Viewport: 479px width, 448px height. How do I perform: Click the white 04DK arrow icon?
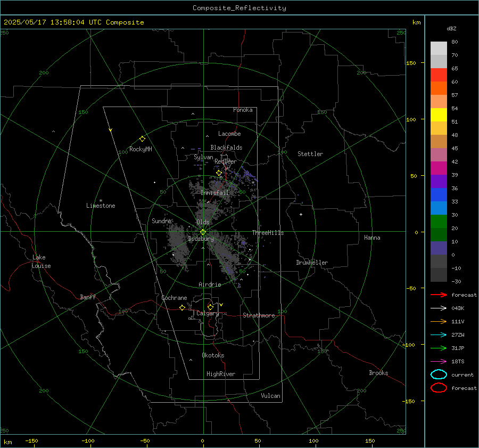pyautogui.click(x=439, y=308)
